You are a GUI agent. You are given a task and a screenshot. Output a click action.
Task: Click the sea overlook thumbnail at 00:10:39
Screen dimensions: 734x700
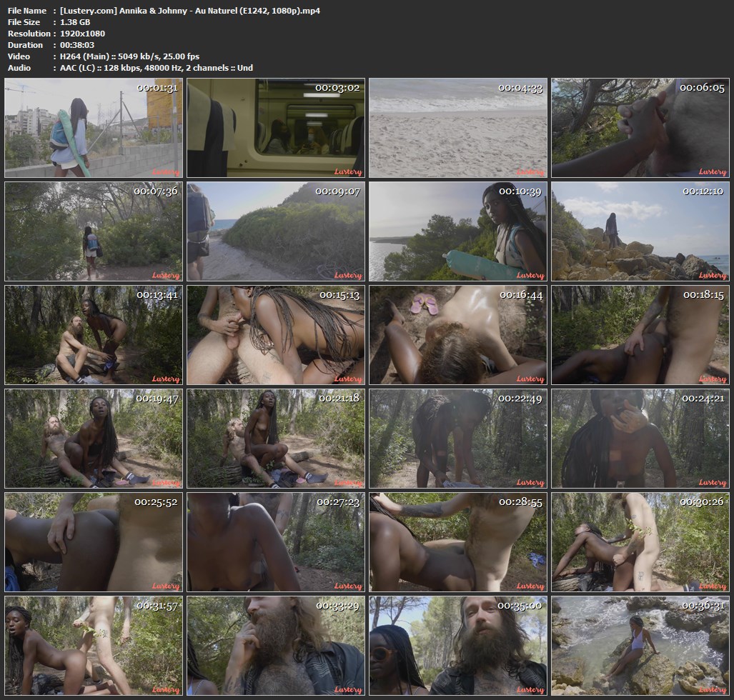point(458,231)
